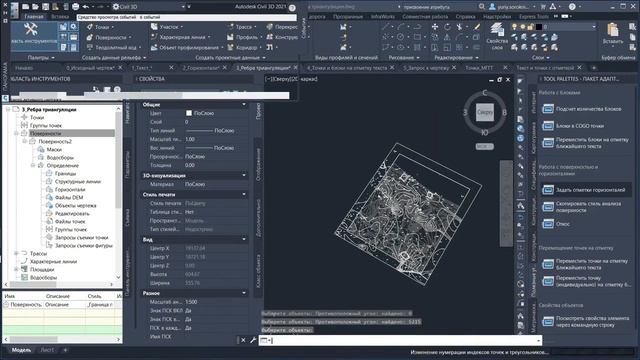Click the Трасса (Alignment) ribbon tool

(242, 27)
